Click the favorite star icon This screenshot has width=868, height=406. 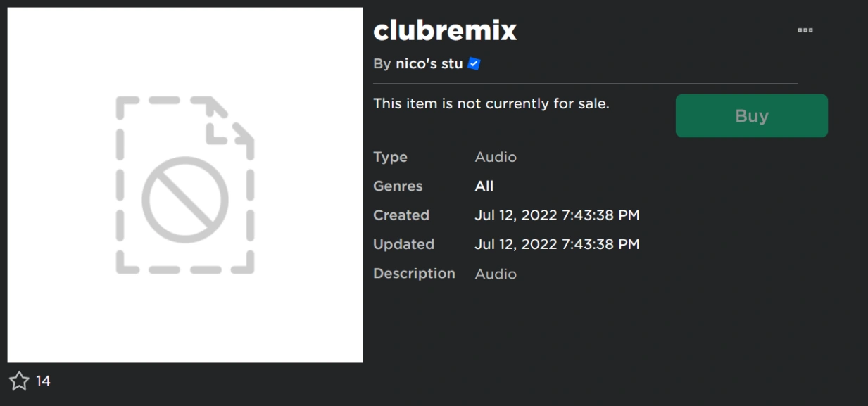coord(19,381)
